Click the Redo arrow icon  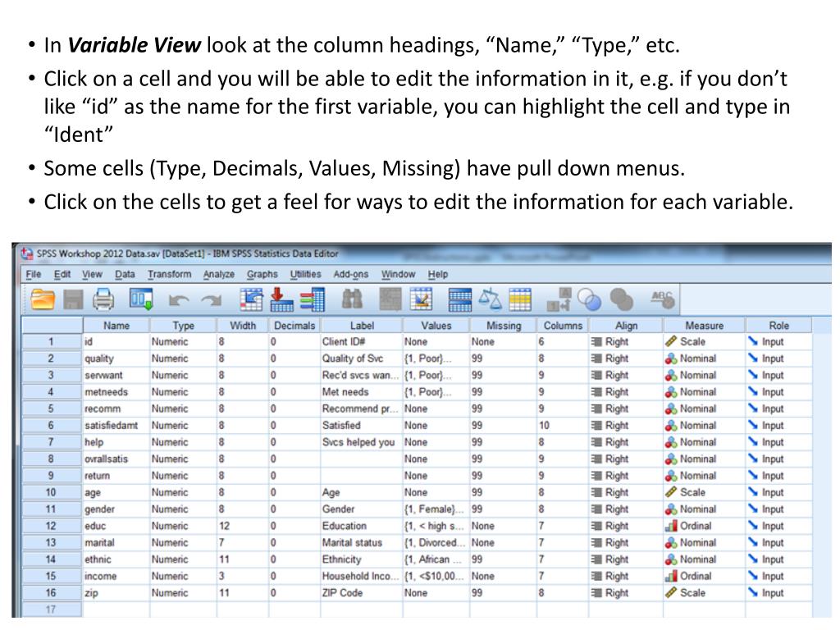(x=212, y=300)
